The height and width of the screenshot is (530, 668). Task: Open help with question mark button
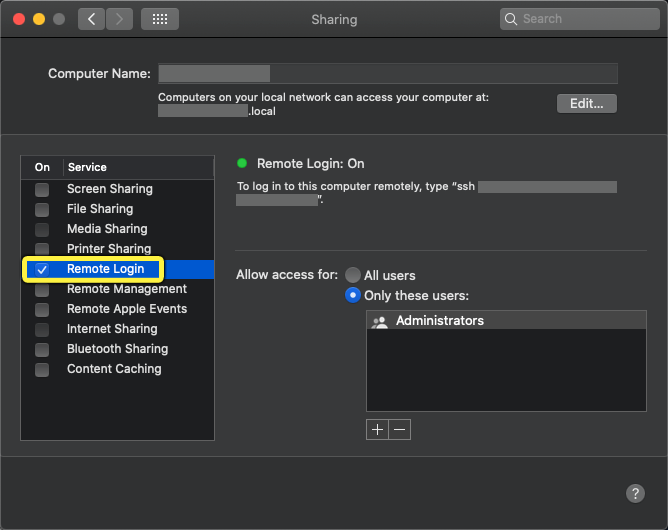coord(635,493)
